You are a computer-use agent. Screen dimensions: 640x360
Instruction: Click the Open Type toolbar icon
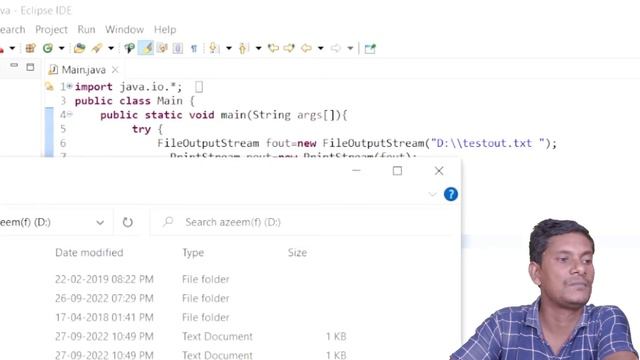click(80, 48)
